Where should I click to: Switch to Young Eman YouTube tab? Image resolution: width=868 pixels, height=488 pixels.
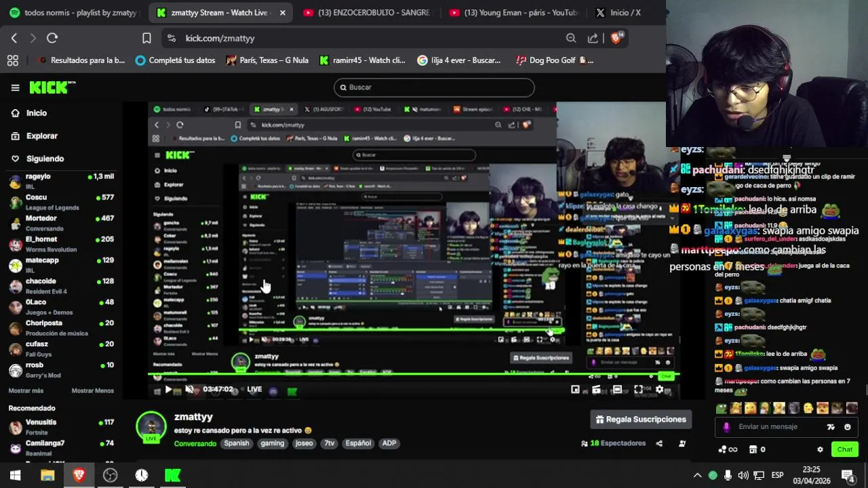(x=513, y=12)
